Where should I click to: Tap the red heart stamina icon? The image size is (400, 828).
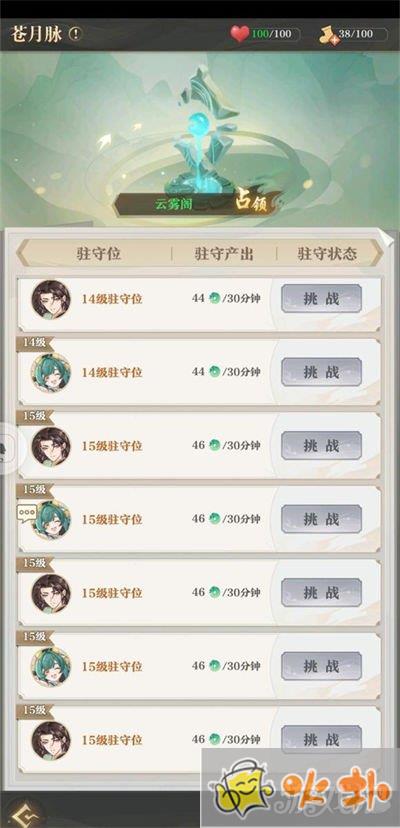[240, 34]
